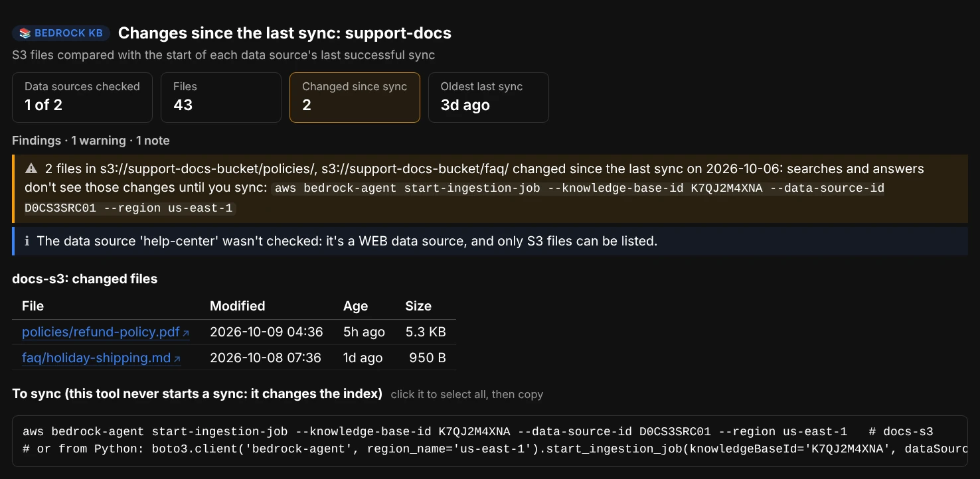This screenshot has width=980, height=479.
Task: Click the "Changes since the last sync: support-docs" title
Action: (285, 33)
